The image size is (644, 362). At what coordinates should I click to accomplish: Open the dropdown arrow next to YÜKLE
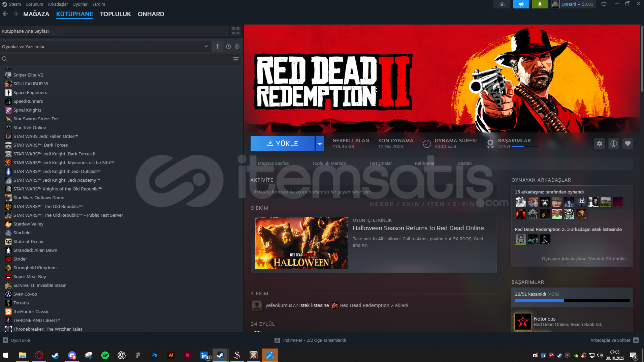coord(320,144)
